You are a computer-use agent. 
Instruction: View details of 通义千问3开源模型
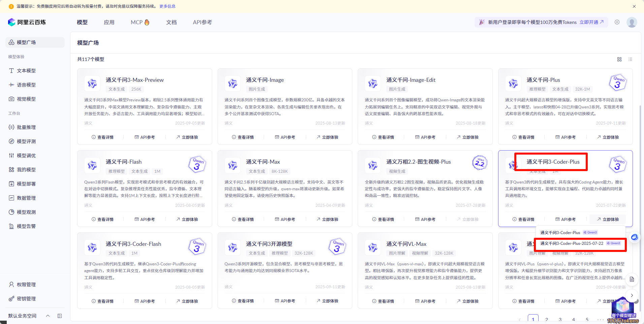[x=243, y=301]
